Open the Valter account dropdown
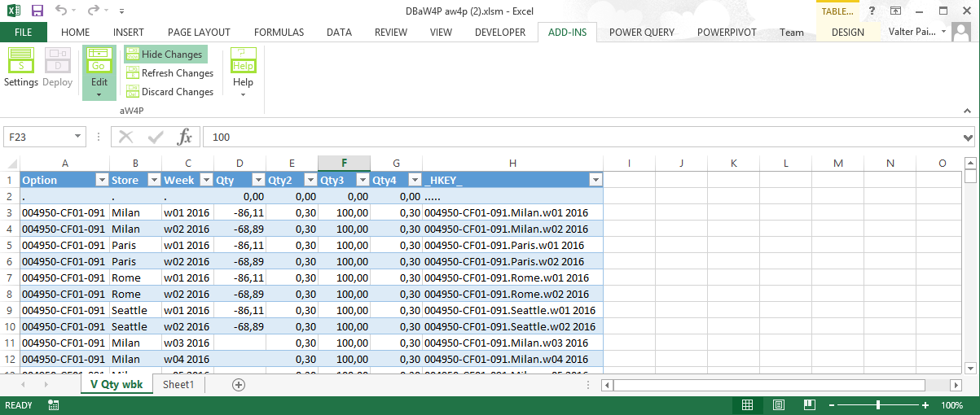The width and height of the screenshot is (980, 415). coord(943,32)
